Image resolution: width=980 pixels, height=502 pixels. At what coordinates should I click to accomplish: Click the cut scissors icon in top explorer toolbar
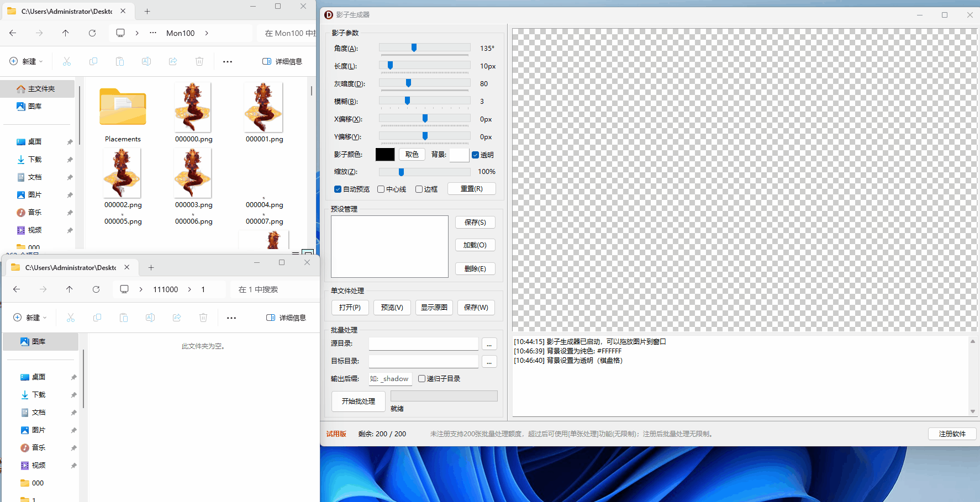click(x=67, y=61)
